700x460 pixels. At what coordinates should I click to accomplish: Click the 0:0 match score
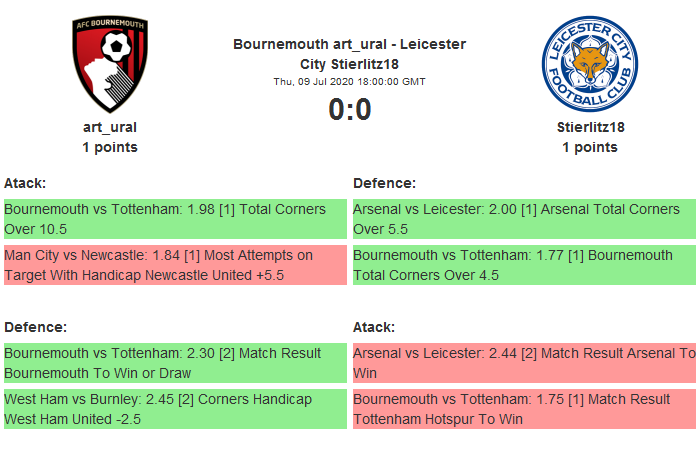[x=349, y=109]
